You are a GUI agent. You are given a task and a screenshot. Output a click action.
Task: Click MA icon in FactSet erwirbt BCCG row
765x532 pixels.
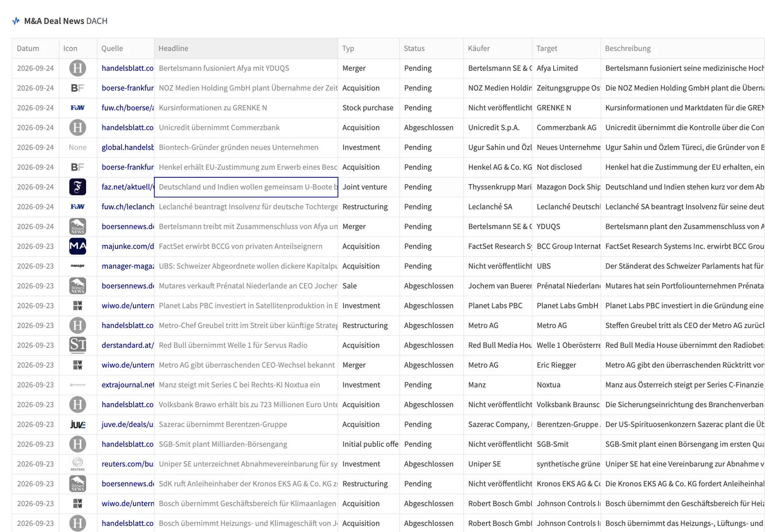click(x=77, y=246)
